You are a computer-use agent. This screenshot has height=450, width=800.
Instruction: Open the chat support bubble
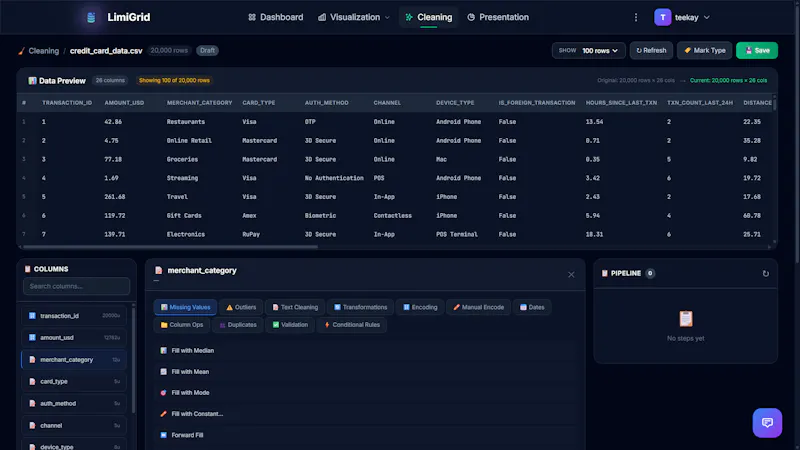767,422
